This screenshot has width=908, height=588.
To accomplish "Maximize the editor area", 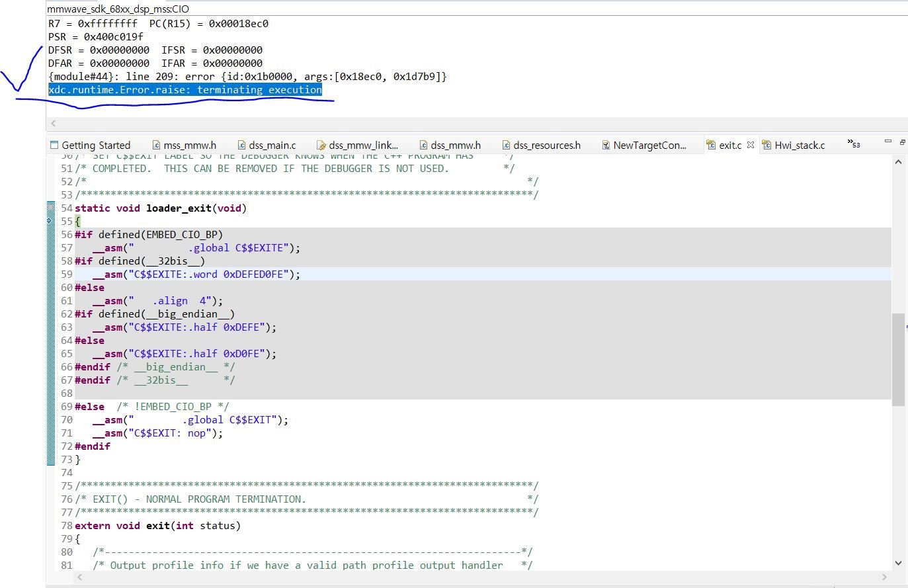I will tap(903, 142).
